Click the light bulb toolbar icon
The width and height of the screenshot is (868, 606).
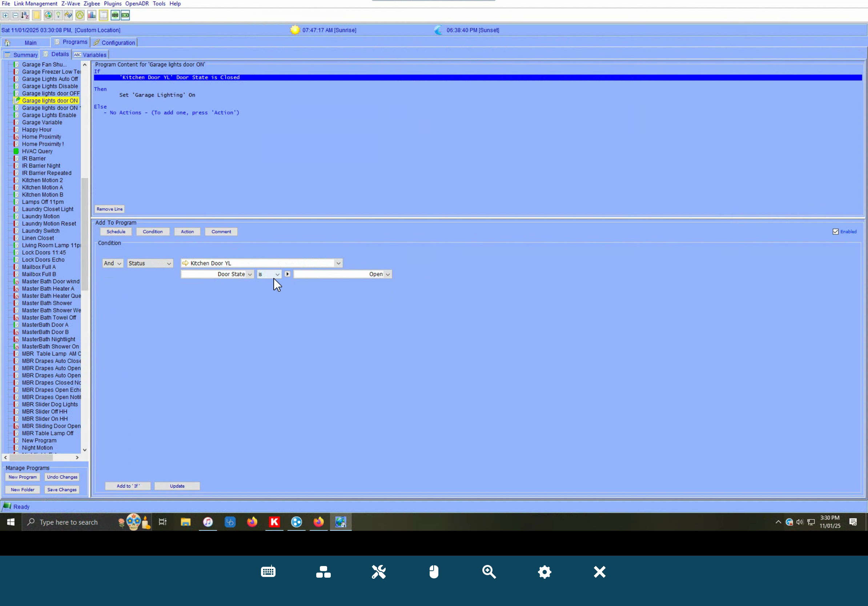(58, 15)
